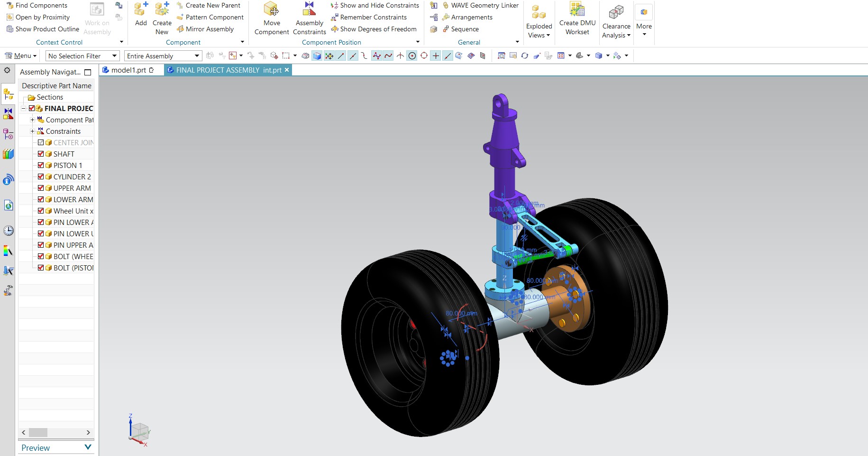
Task: Maximize the Assembly Navigator panel
Action: [x=88, y=72]
